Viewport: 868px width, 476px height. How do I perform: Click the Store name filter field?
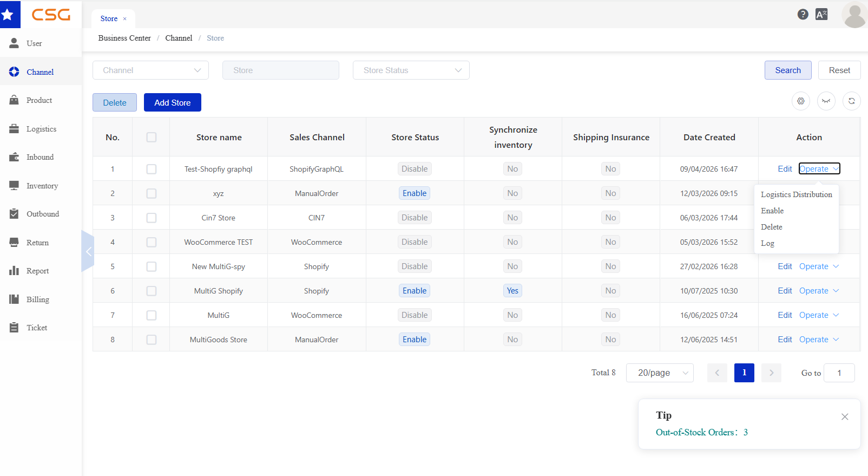click(281, 70)
